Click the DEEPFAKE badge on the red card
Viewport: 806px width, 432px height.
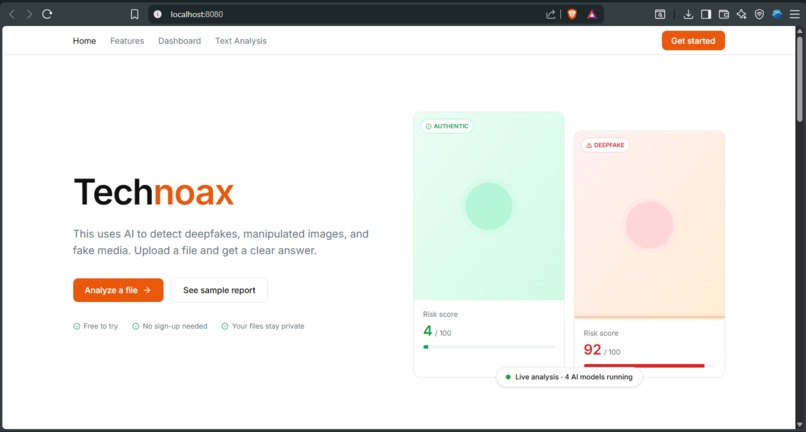[605, 145]
